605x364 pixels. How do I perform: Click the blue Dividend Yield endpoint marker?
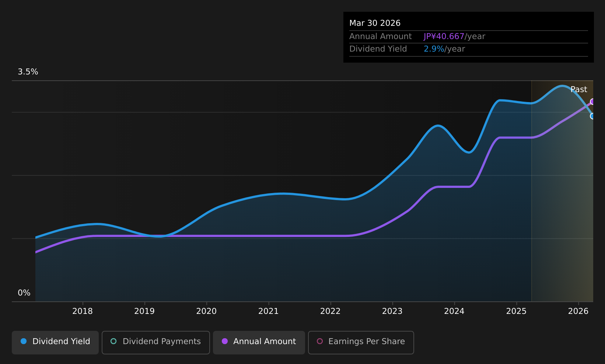pyautogui.click(x=592, y=116)
